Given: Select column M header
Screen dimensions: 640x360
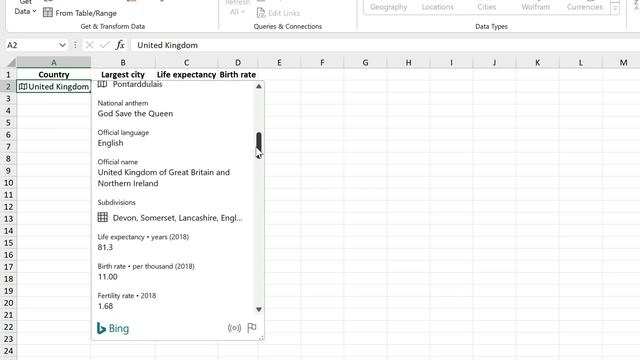Looking at the screenshot, I should tap(623, 62).
